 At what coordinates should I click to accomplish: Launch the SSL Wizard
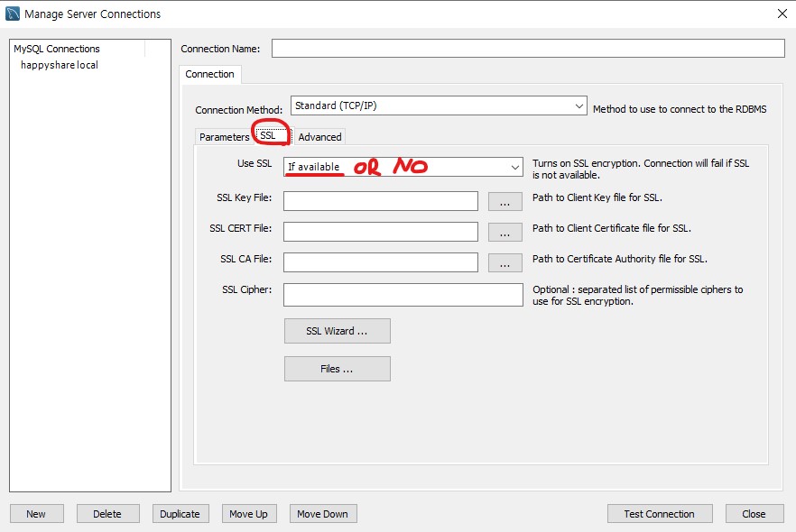(x=338, y=331)
